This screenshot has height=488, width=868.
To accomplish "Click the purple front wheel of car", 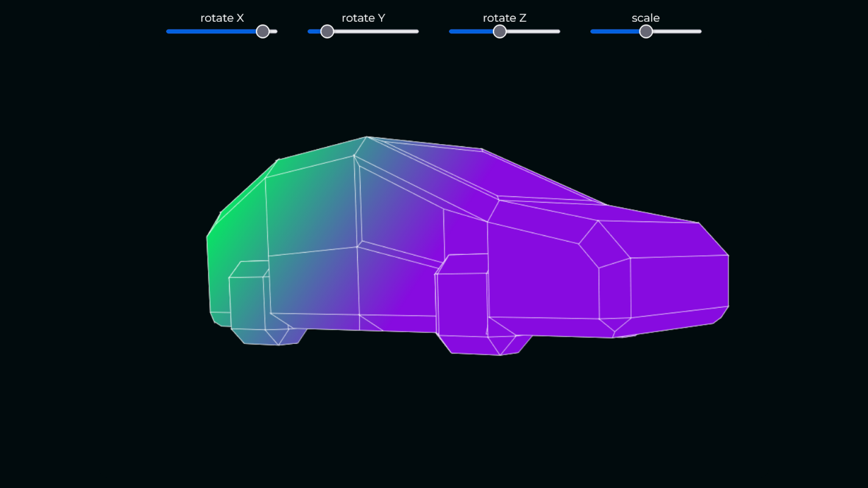I will (462, 305).
